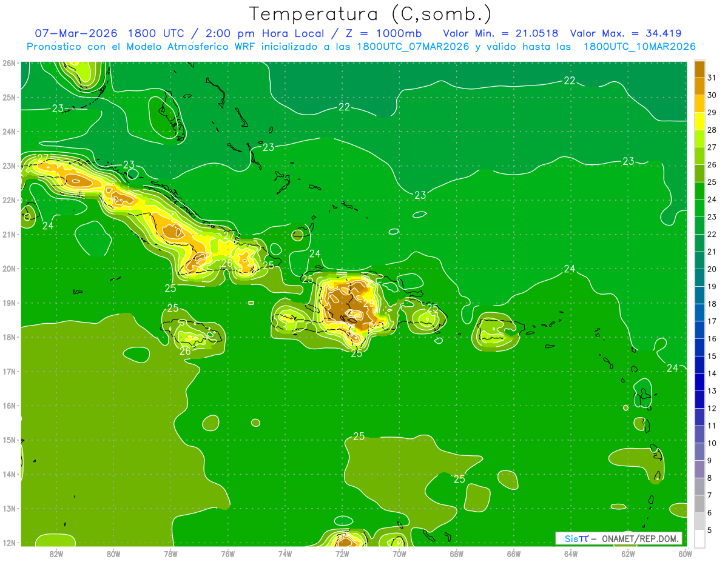Click the colorbar swatch between 24 and 25
Viewport: 728px width, 562px height.
[x=699, y=191]
